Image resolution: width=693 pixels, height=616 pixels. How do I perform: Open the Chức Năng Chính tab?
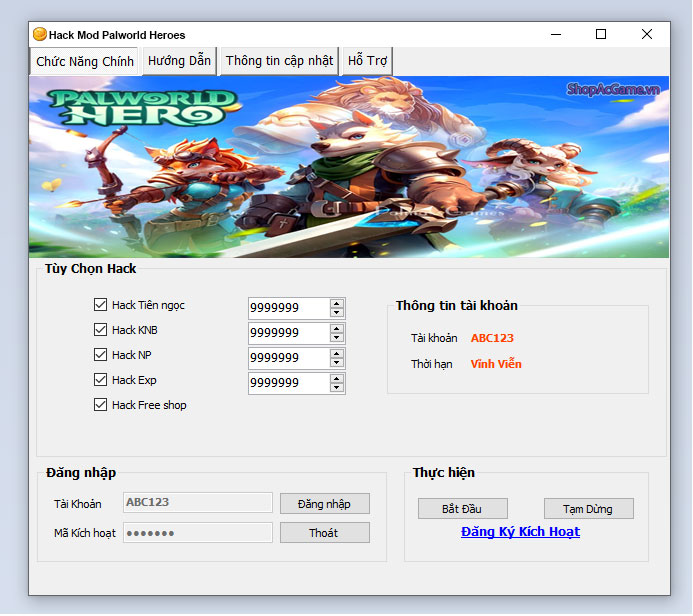coord(85,61)
